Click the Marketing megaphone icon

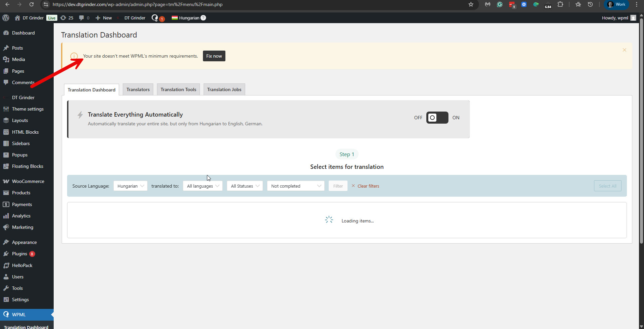pyautogui.click(x=6, y=227)
